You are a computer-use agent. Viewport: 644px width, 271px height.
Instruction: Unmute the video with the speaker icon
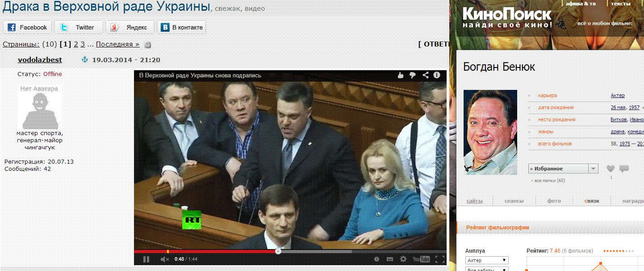[165, 259]
